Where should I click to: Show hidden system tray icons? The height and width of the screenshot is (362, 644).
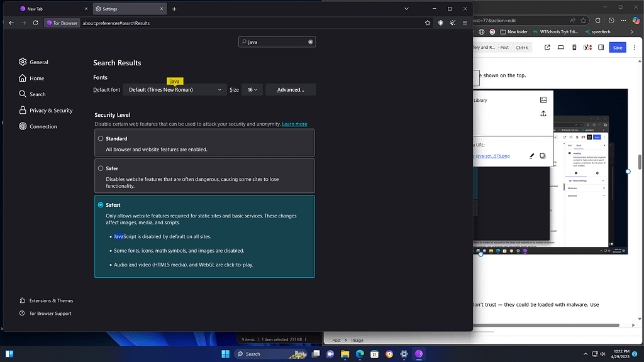[586, 354]
